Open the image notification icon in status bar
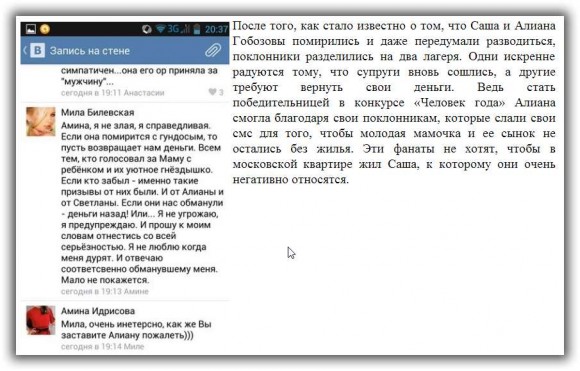This screenshot has height=371, width=580. tap(31, 29)
